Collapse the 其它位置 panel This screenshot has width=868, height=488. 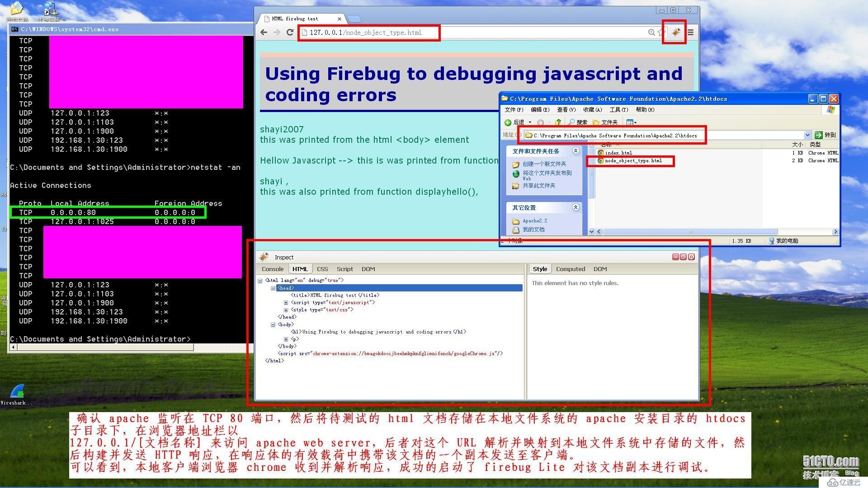click(576, 207)
